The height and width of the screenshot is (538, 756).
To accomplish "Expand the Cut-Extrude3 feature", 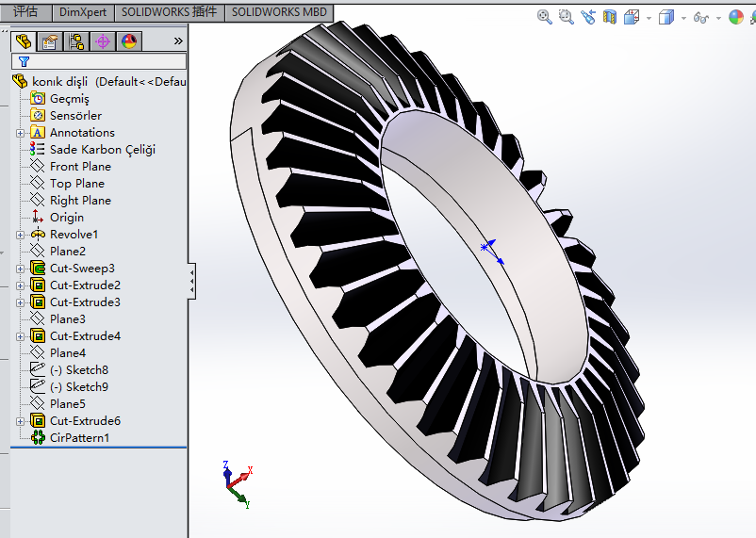I will [20, 302].
